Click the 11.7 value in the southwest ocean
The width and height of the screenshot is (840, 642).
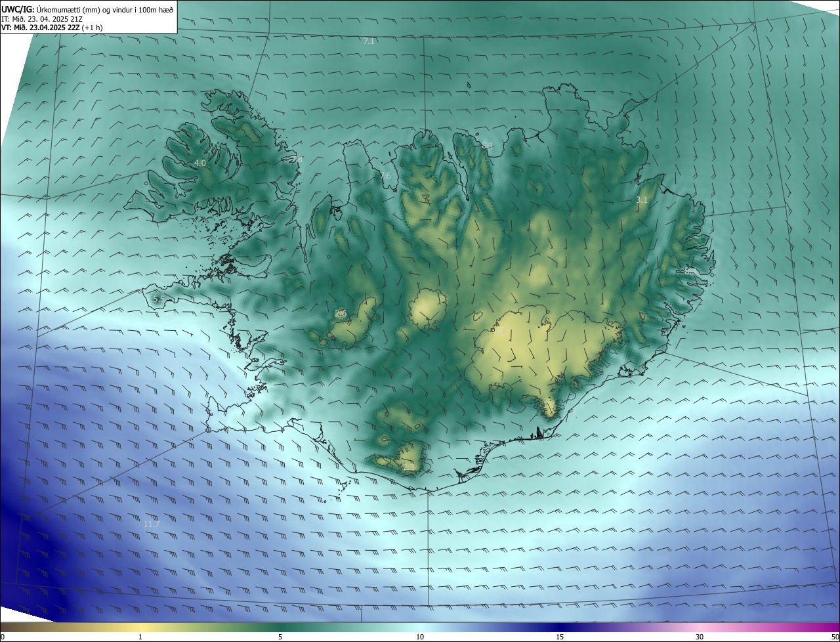coord(152,524)
